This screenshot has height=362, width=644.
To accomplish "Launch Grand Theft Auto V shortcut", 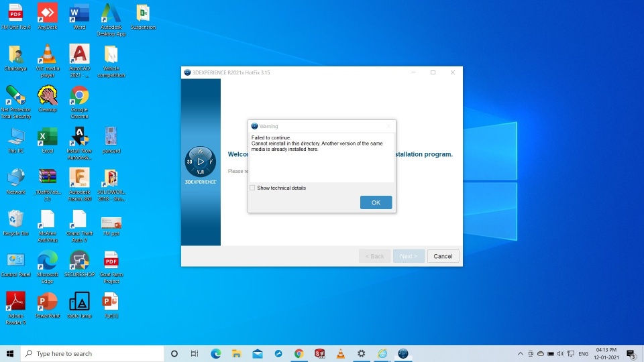I will (x=79, y=226).
